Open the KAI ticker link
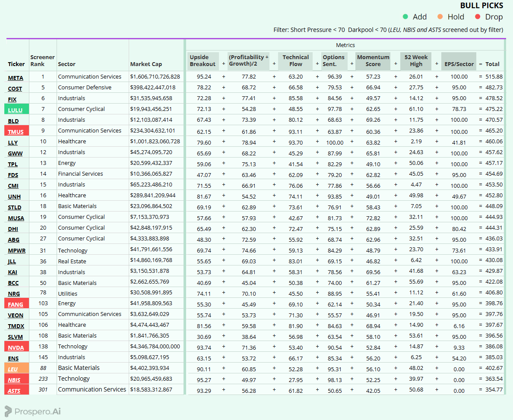 13,272
